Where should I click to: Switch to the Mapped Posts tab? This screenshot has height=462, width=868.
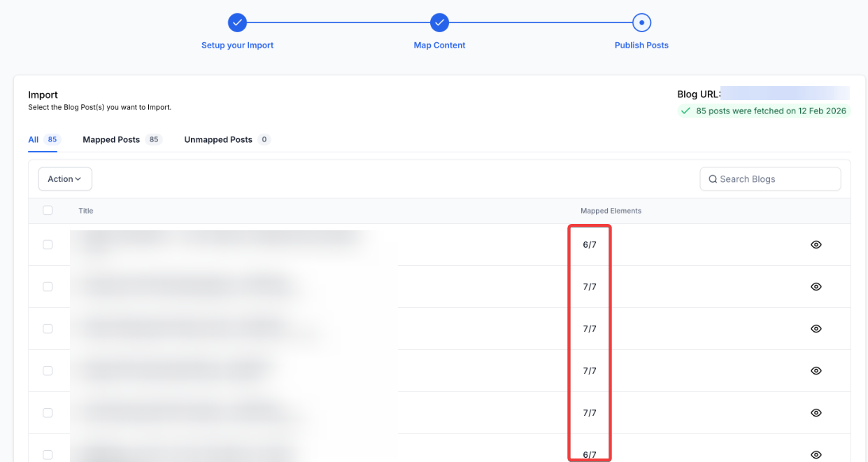click(x=111, y=140)
